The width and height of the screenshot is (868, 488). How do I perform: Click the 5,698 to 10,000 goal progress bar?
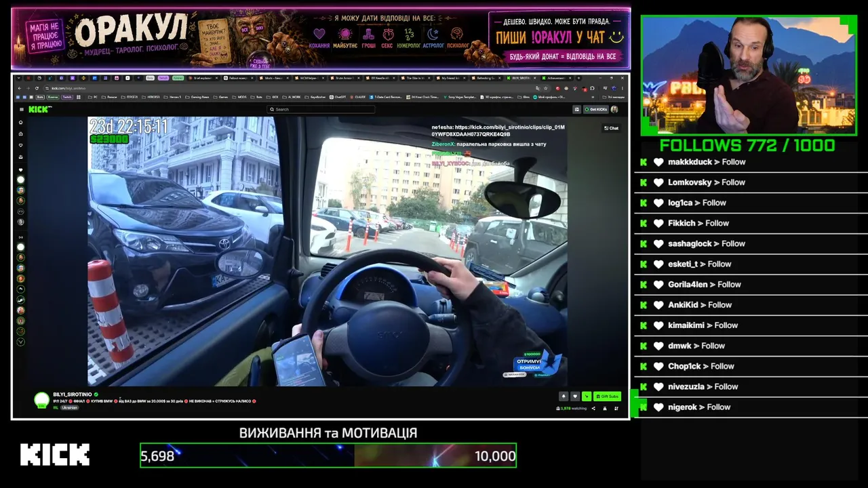(328, 455)
